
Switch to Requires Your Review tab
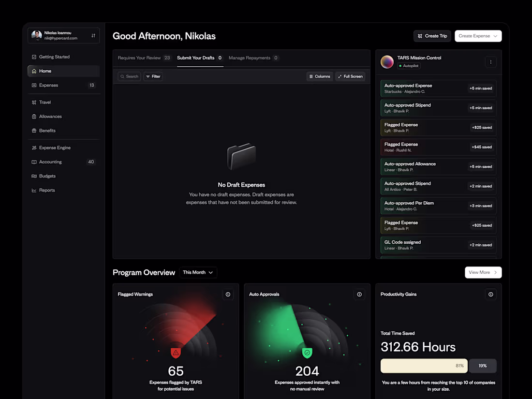click(x=144, y=58)
